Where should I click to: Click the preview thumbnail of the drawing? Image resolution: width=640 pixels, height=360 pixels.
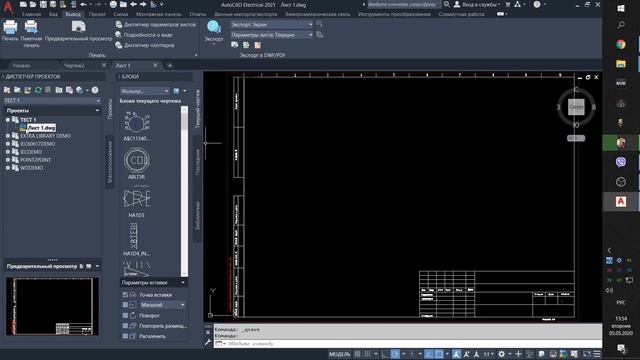[52, 306]
